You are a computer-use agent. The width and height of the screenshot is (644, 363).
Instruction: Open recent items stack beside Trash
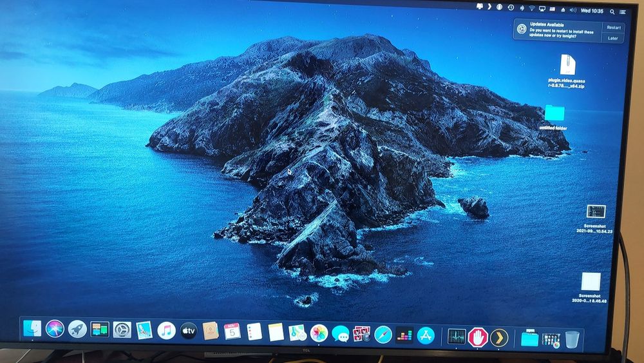(551, 340)
